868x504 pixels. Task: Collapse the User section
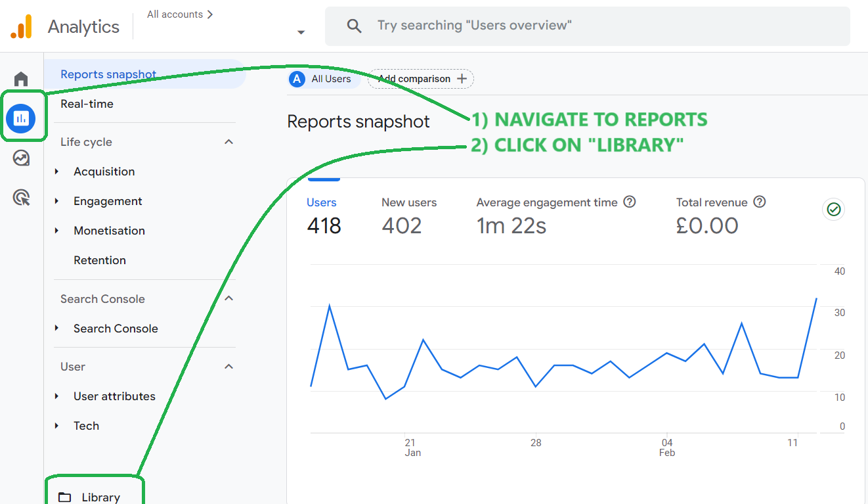[228, 367]
